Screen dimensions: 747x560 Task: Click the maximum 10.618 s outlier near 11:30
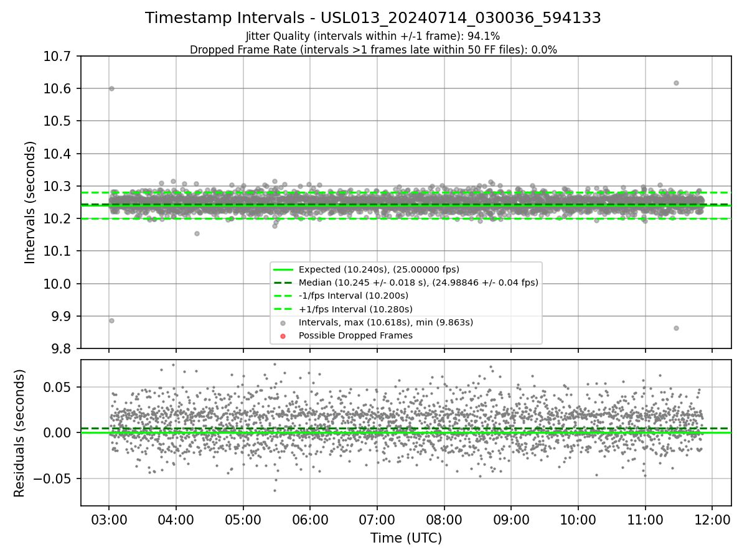click(676, 83)
